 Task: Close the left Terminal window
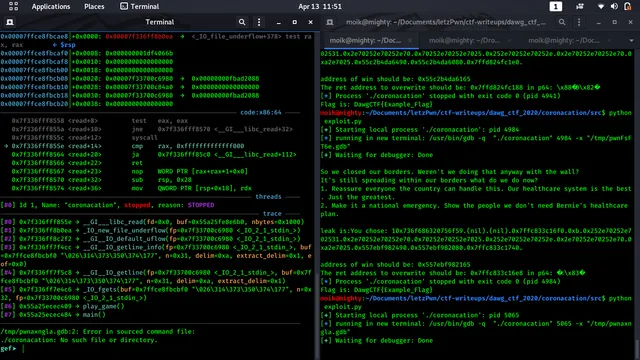[x=311, y=22]
